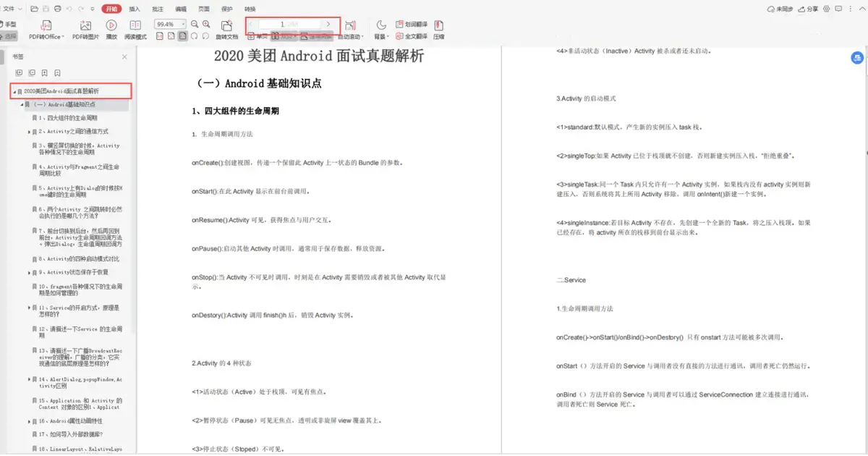
Task: Close the 书签 bookmark panel
Action: 124,56
